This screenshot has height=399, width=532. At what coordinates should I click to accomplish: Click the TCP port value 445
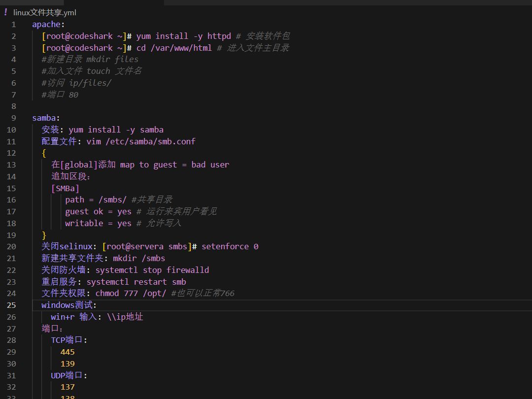pos(67,352)
